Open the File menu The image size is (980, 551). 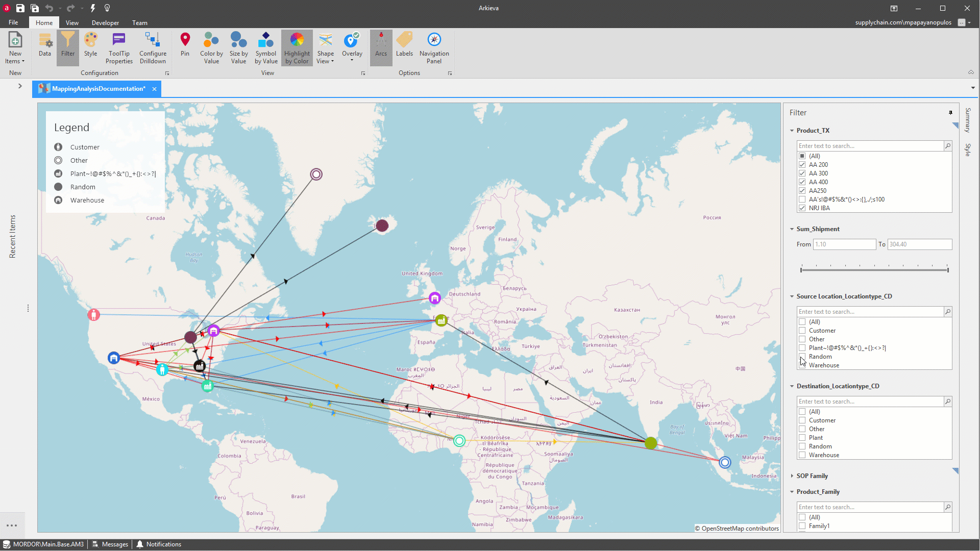(x=13, y=22)
